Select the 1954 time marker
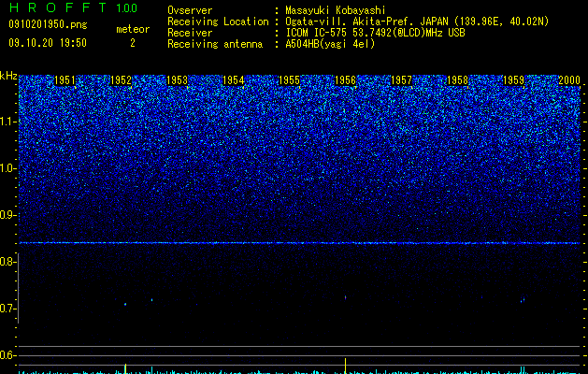 234,80
